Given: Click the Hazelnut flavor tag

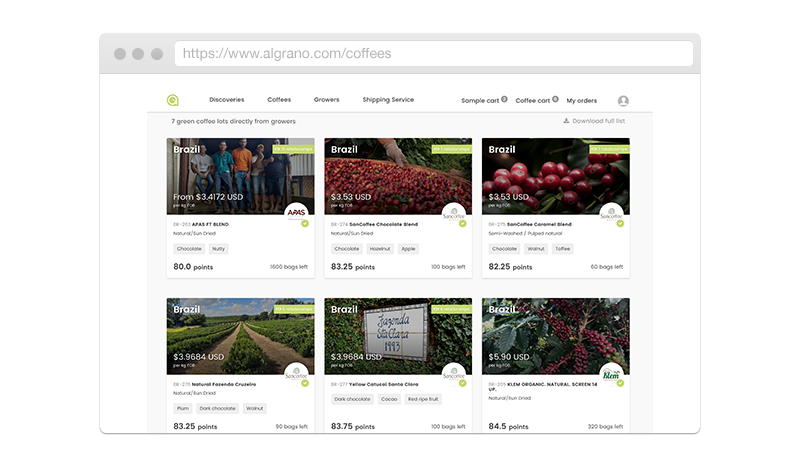Looking at the screenshot, I should pos(380,249).
